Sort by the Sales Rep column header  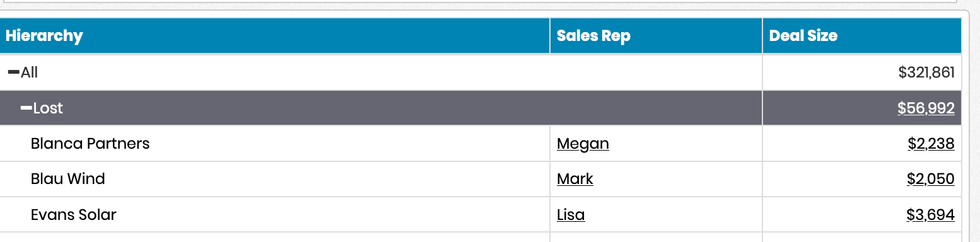coord(593,35)
